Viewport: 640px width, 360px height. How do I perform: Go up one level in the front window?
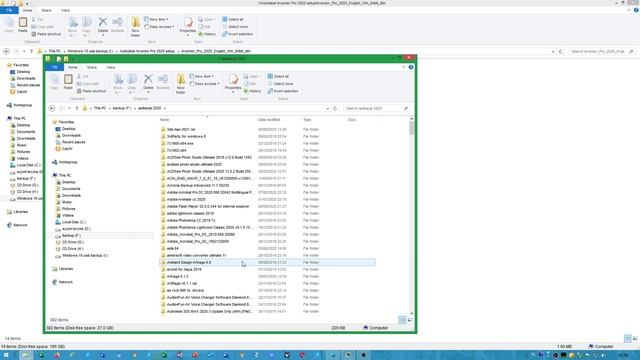pyautogui.click(x=77, y=108)
